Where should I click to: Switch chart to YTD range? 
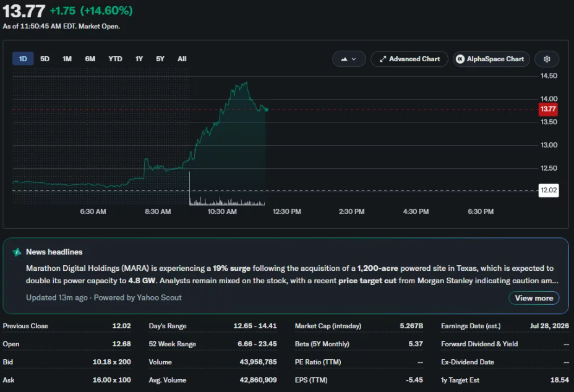click(115, 59)
